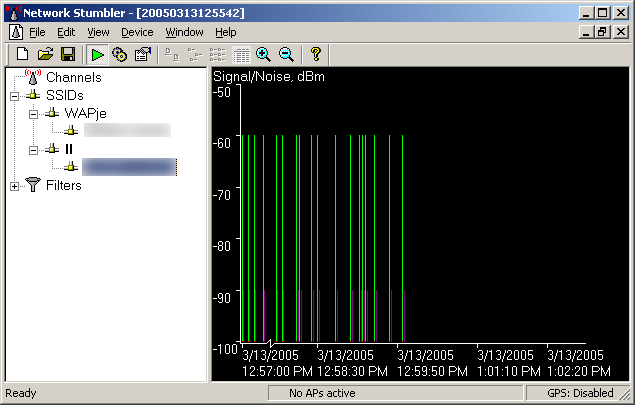The height and width of the screenshot is (405, 635).
Task: Restore the inner document window
Action: [x=602, y=32]
